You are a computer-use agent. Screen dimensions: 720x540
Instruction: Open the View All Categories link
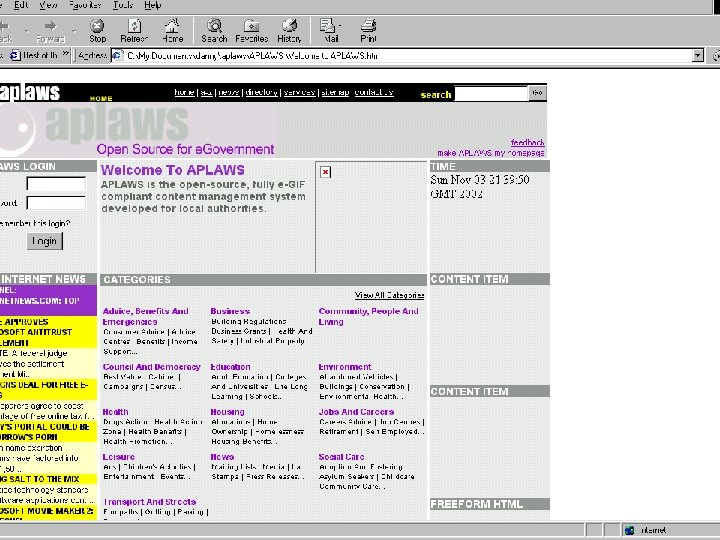pyautogui.click(x=389, y=295)
